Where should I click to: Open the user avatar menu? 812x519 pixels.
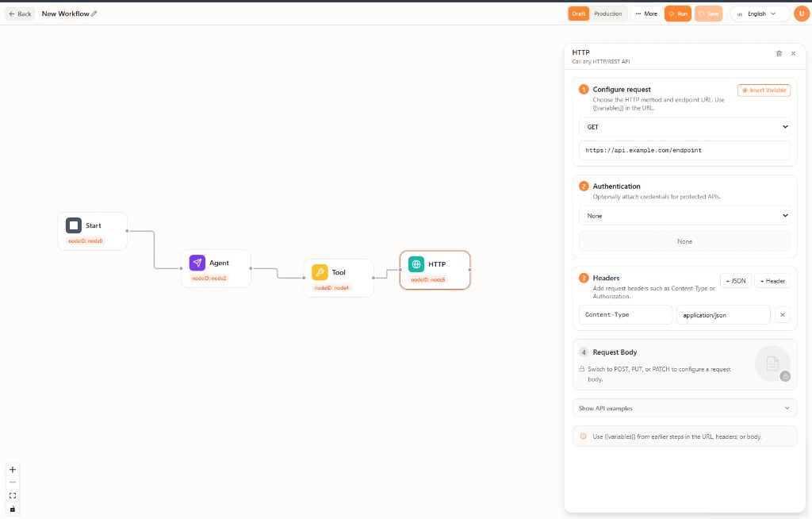(801, 13)
